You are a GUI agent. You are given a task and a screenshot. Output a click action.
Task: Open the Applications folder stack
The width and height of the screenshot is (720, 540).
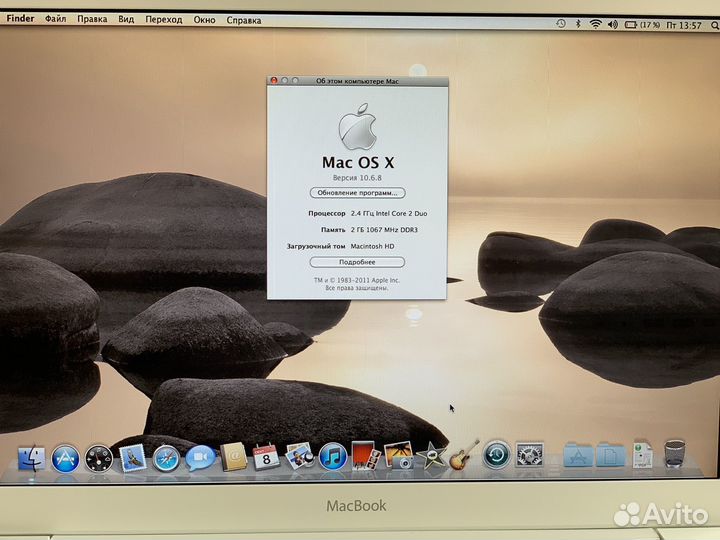click(578, 455)
